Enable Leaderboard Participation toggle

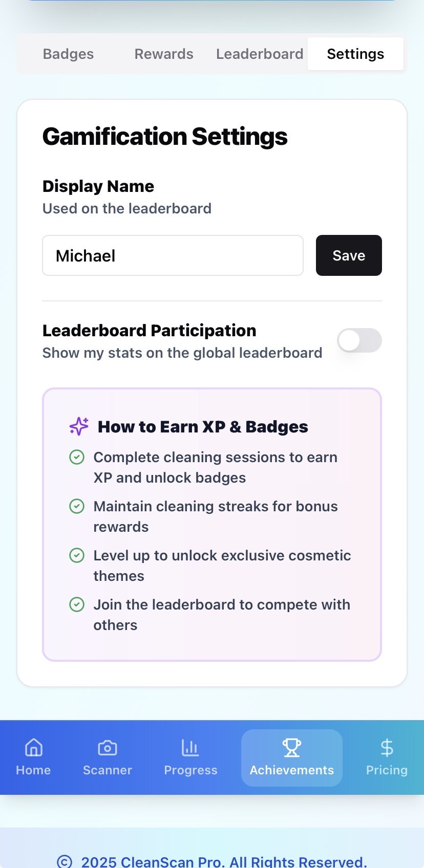pyautogui.click(x=359, y=340)
